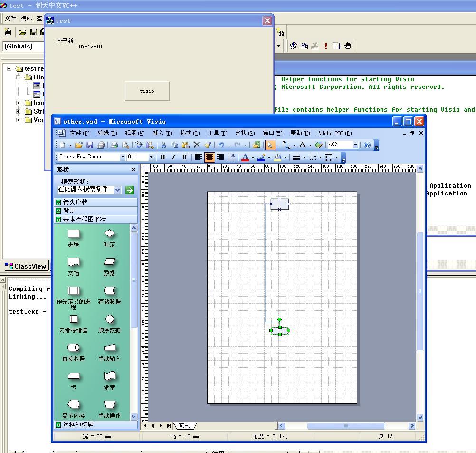Image resolution: width=476 pixels, height=453 pixels.
Task: Open the 40% zoom level dropdown
Action: click(x=355, y=145)
